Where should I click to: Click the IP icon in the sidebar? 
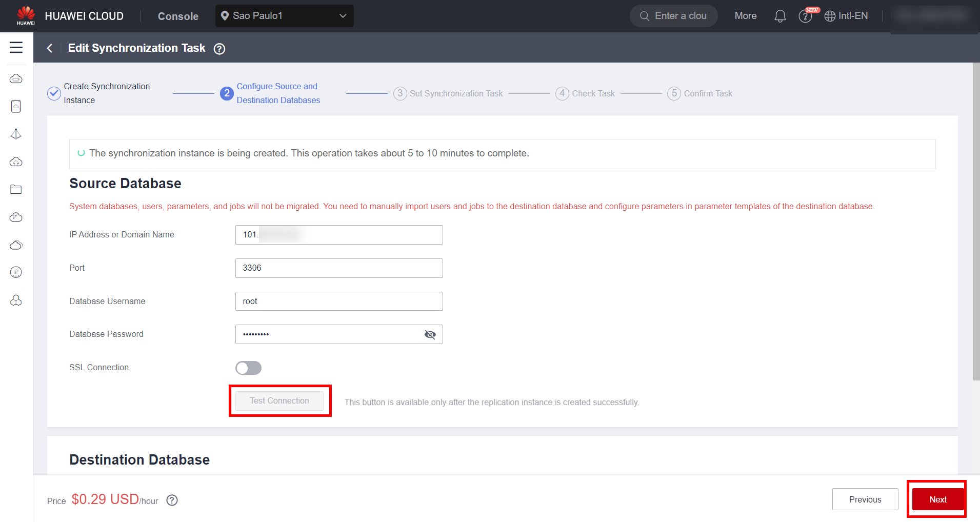[16, 272]
